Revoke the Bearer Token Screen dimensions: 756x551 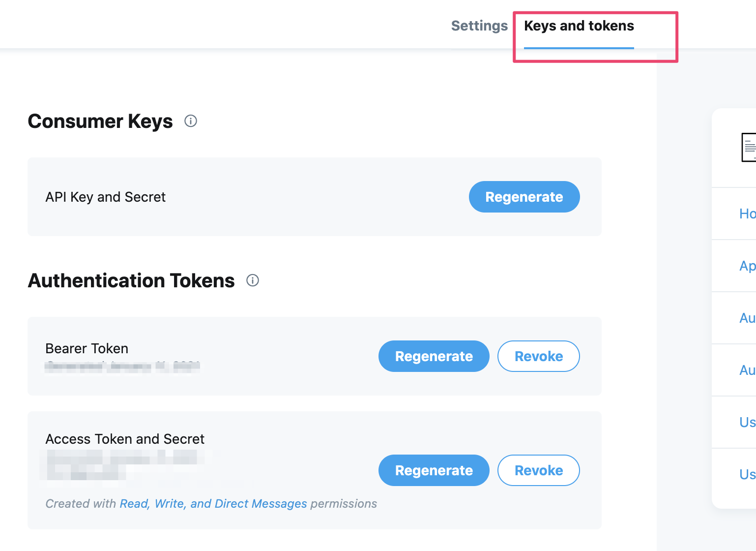tap(538, 356)
